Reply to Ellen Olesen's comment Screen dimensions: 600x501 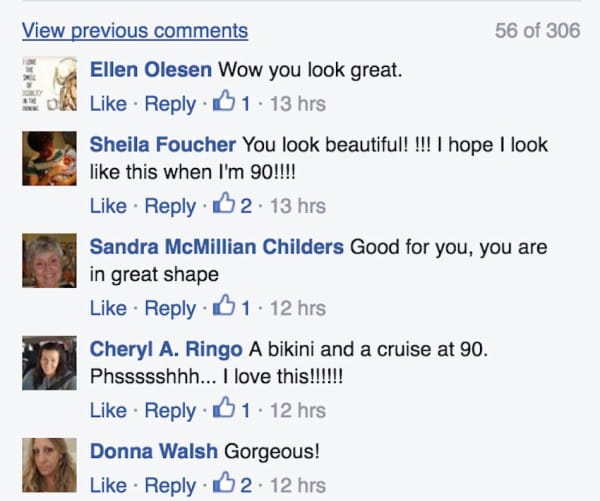170,104
